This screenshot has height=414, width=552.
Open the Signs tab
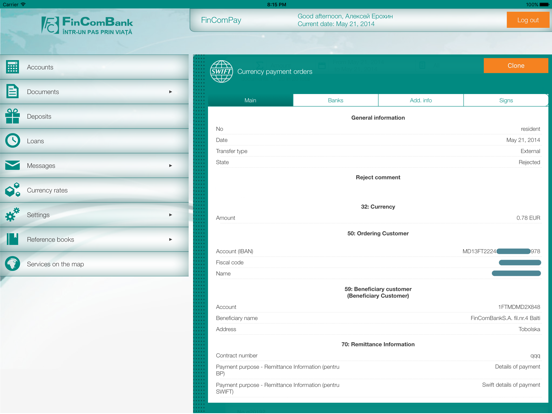click(506, 100)
